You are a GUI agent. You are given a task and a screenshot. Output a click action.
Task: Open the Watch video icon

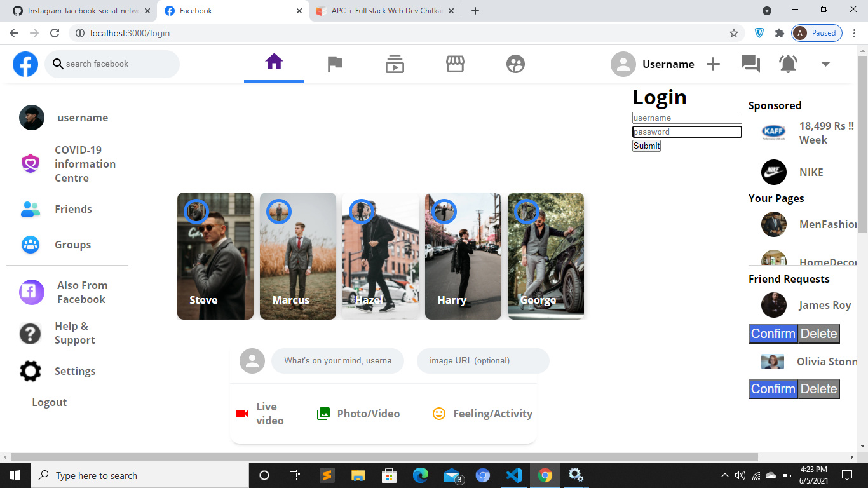(395, 64)
